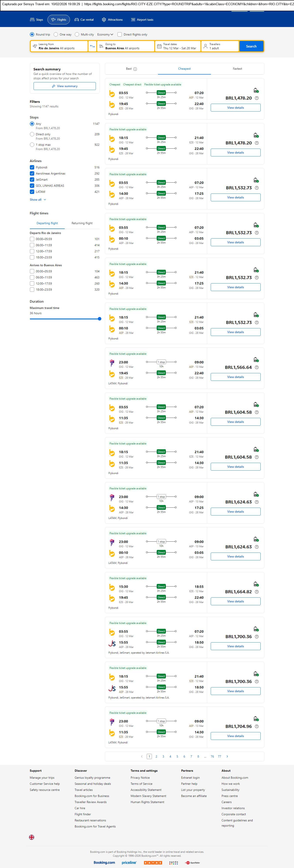Select the One way radio button
This screenshot has width=294, height=868.
point(56,34)
